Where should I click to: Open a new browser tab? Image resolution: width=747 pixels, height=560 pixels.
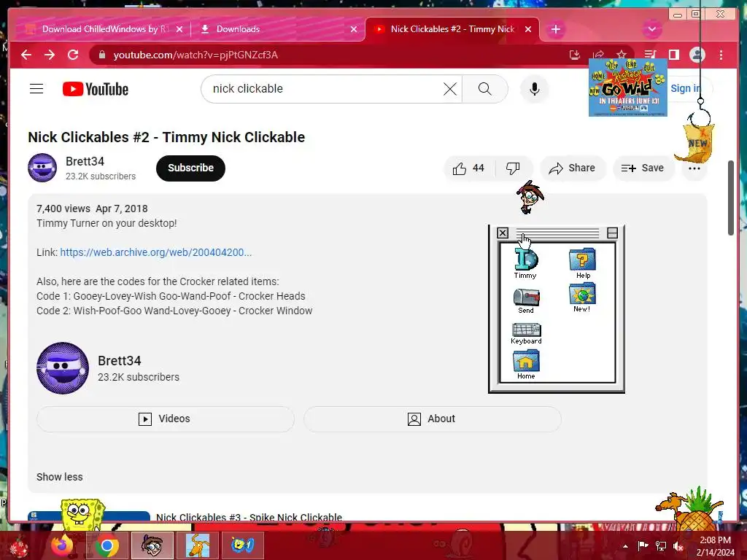point(555,29)
